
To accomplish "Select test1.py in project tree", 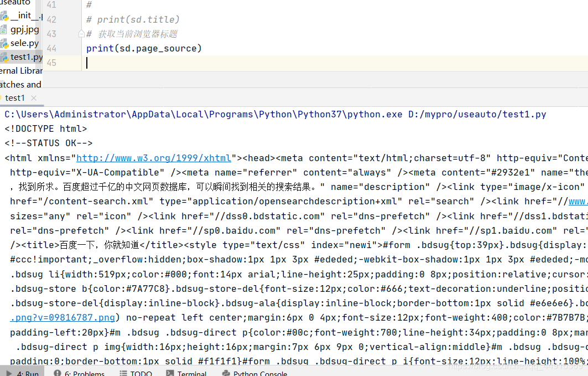I will 26,57.
